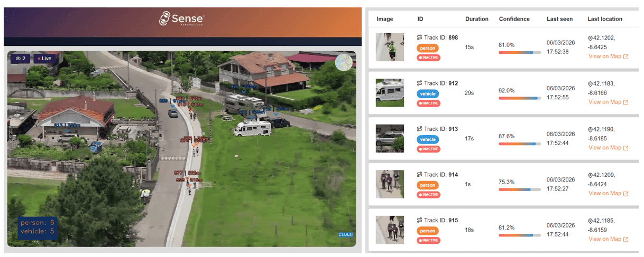The height and width of the screenshot is (257, 644).
Task: Click the location pin icon for 42.1202
Action: coord(591,38)
